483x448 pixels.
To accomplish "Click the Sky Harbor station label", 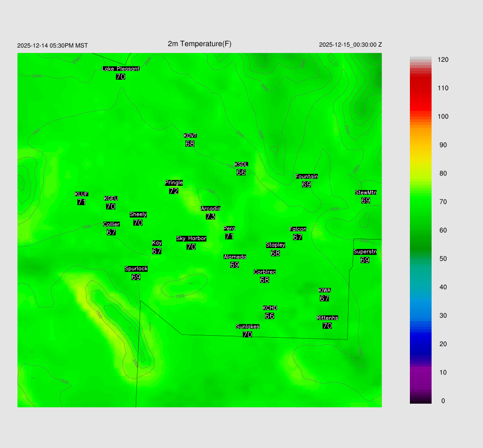I will tap(191, 239).
